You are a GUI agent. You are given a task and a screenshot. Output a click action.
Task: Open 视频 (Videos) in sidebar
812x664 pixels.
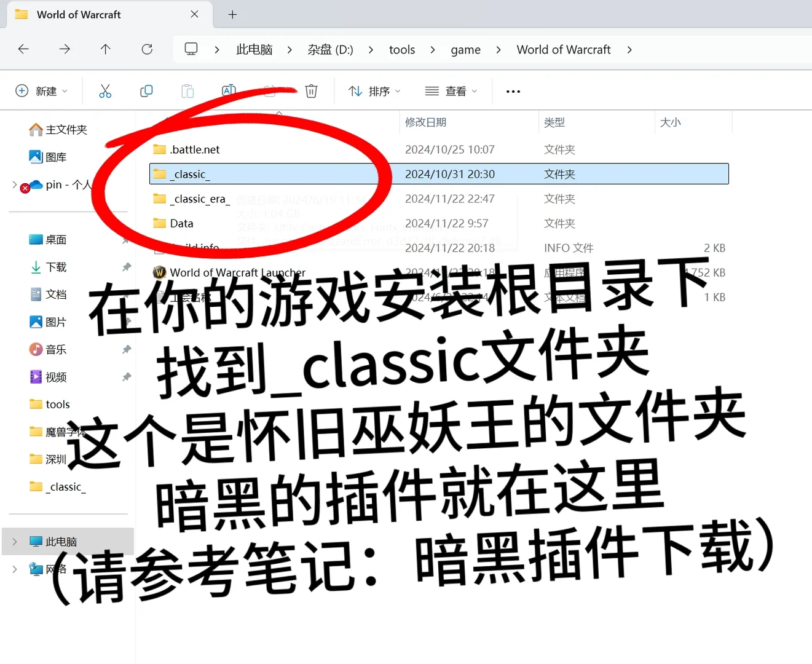pyautogui.click(x=48, y=377)
